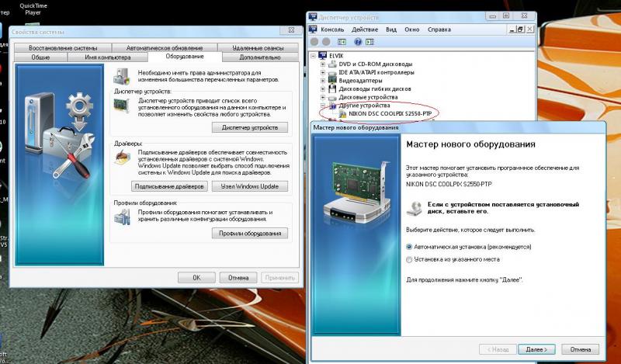The height and width of the screenshot is (364, 621).
Task: Maximize the Диспетчер устройств window
Action: (506, 16)
